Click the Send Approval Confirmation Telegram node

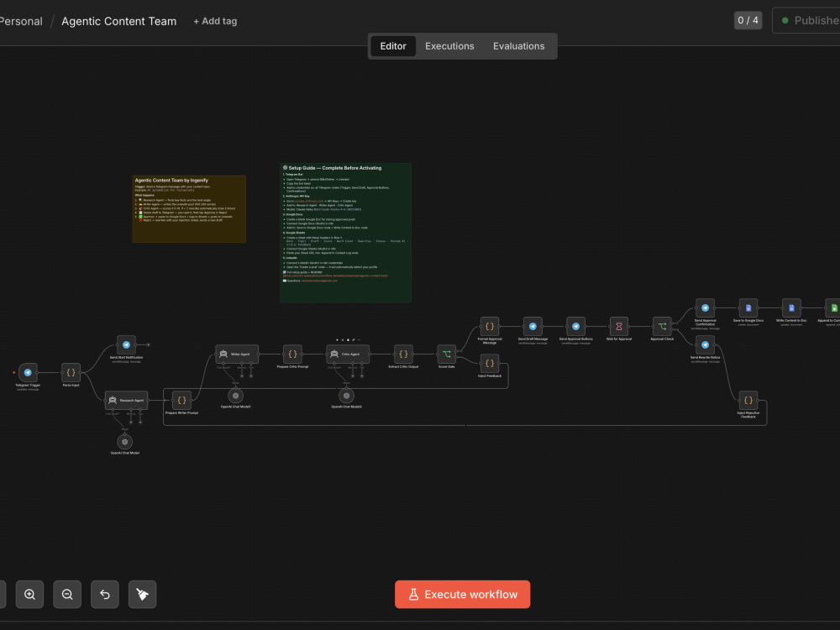(705, 308)
